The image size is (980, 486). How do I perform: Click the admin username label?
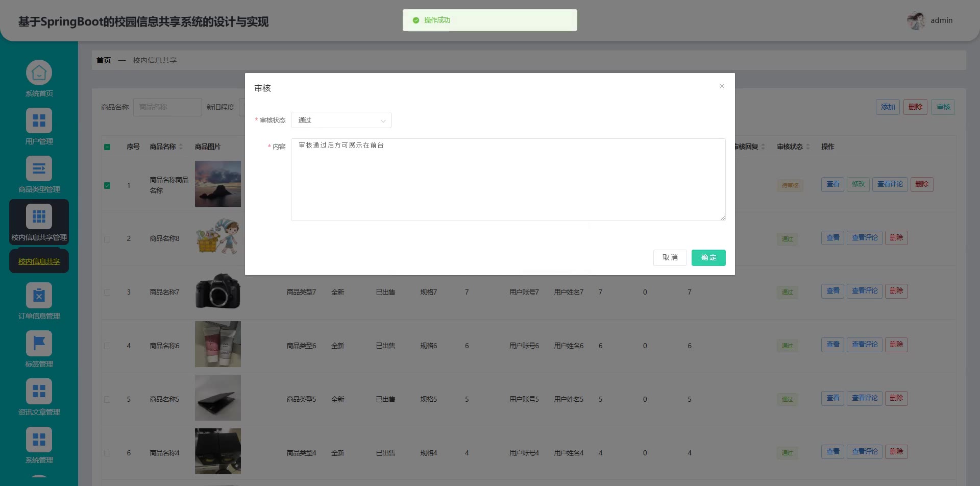(x=942, y=20)
